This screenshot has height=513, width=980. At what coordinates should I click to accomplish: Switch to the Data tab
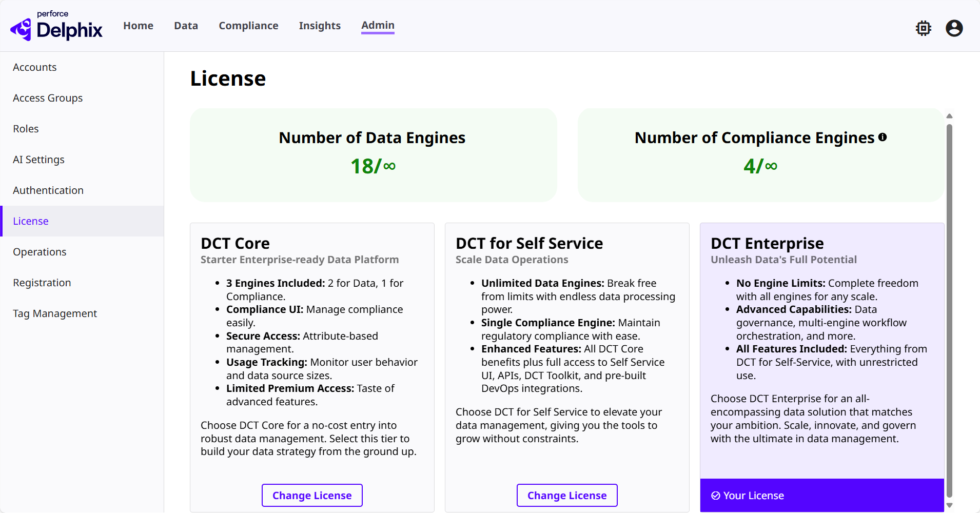186,26
